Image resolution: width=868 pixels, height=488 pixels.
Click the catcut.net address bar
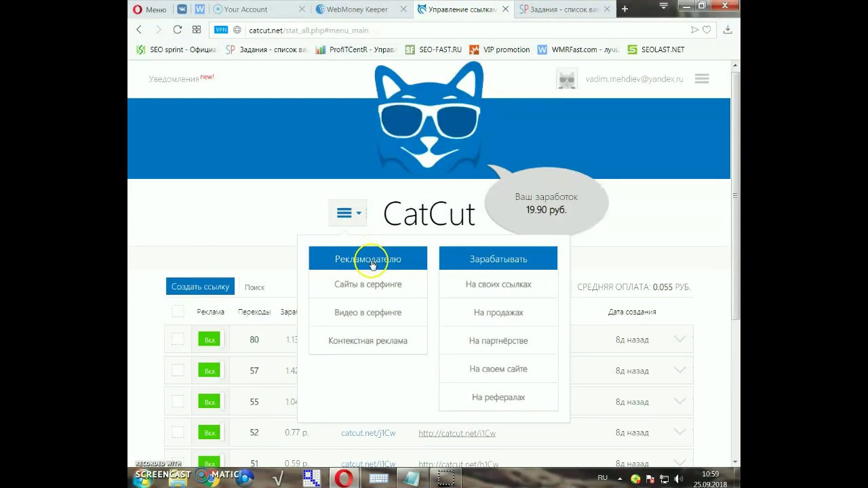[461, 30]
